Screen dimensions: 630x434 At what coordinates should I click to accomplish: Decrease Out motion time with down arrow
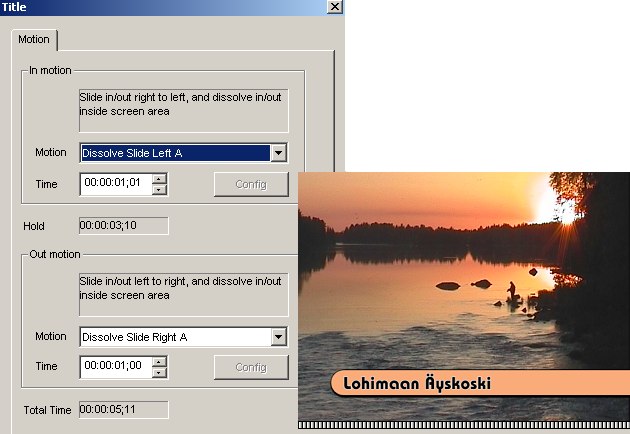click(160, 373)
